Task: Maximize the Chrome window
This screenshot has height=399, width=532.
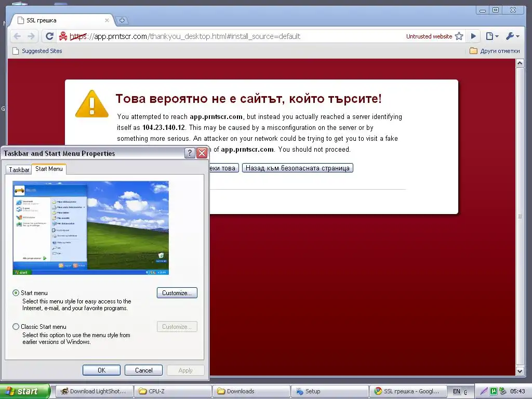Action: [496, 10]
